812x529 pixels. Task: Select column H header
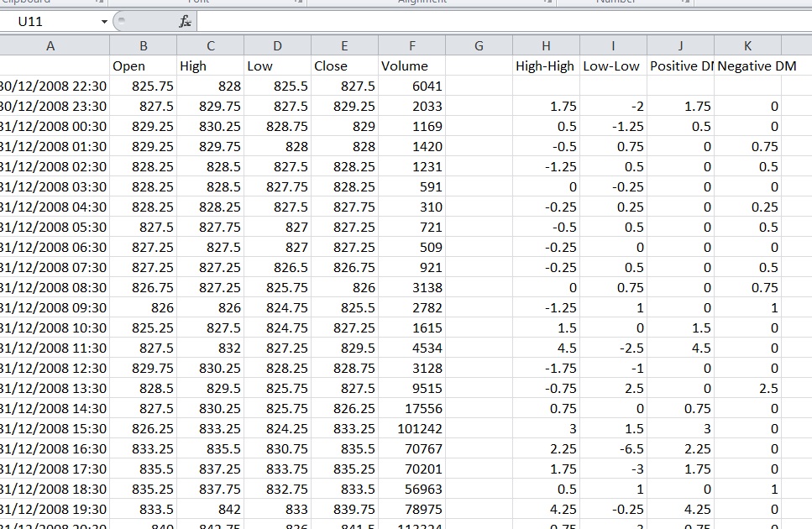coord(546,45)
